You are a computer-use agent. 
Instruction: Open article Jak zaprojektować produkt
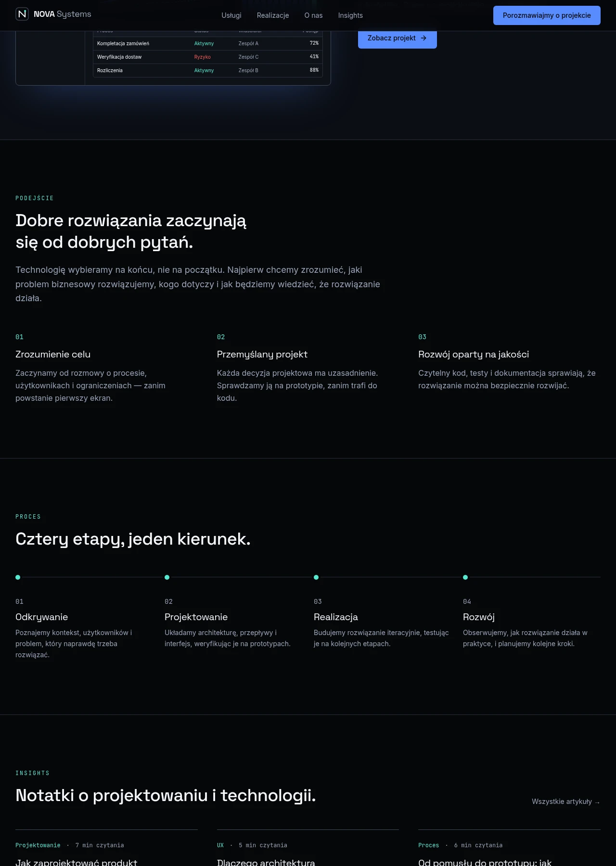(77, 862)
